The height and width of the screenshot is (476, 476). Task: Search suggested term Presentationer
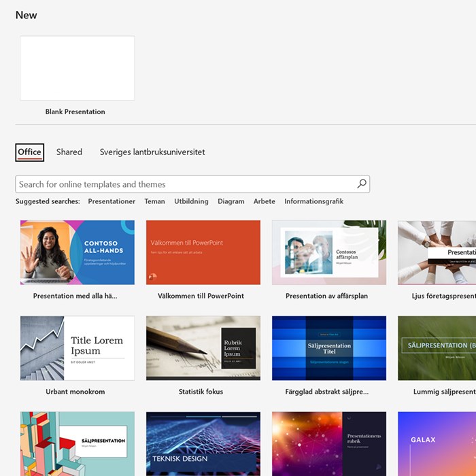[x=112, y=201]
